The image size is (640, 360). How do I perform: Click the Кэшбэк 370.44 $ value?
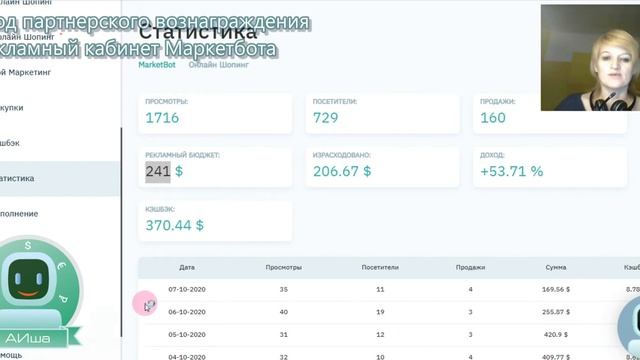[174, 225]
